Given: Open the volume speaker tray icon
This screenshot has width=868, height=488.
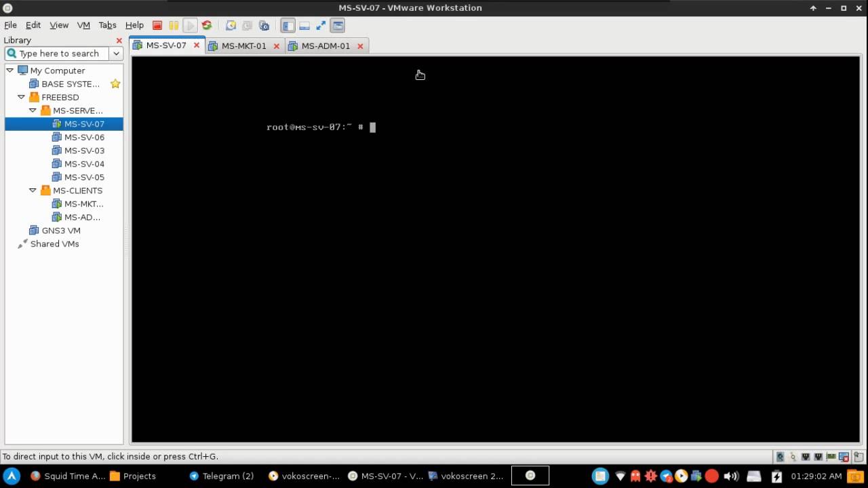Looking at the screenshot, I should (731, 476).
